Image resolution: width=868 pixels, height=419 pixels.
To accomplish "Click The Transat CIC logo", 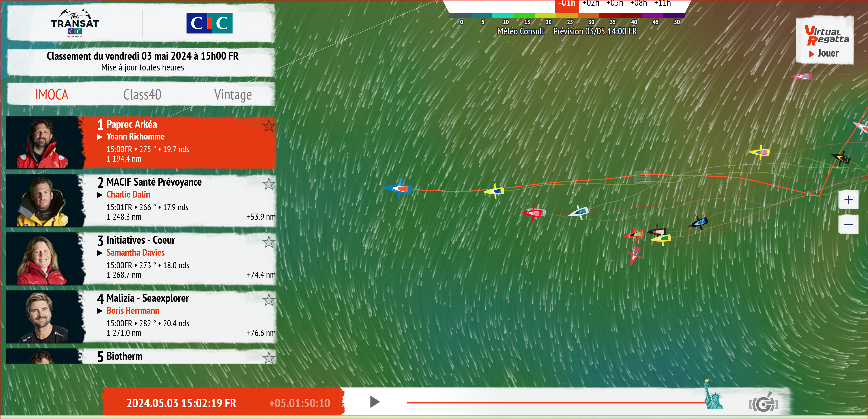I will pyautogui.click(x=75, y=23).
